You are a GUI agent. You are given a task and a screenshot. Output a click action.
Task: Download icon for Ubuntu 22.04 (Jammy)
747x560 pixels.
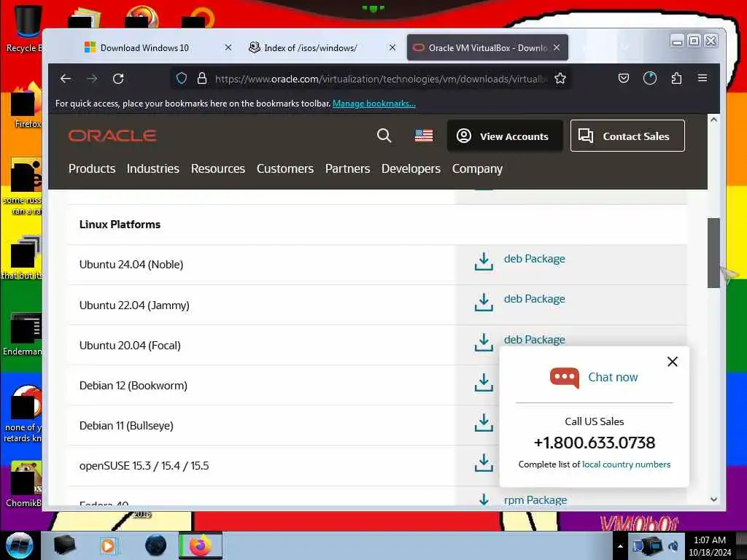pos(484,302)
